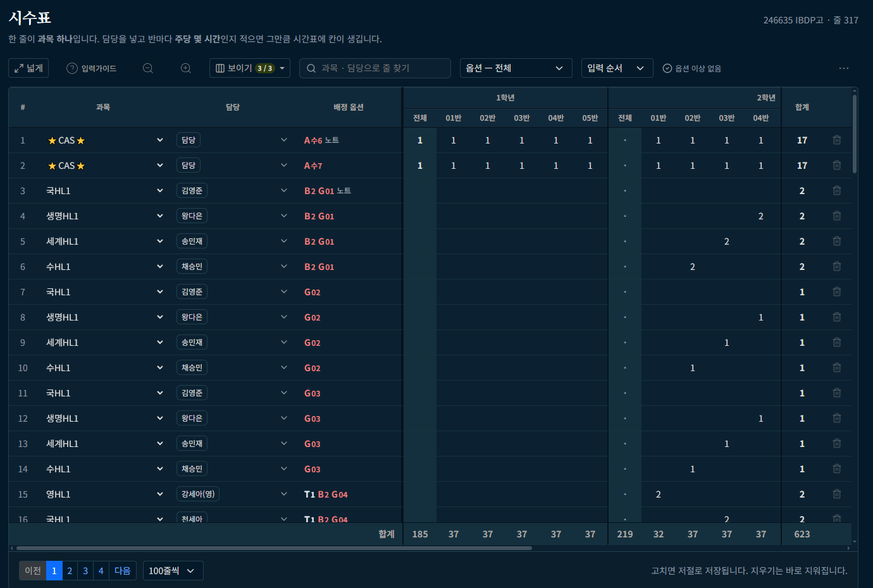Expand subject dropdown for row 1 CAS
873x588 pixels.
pos(160,140)
